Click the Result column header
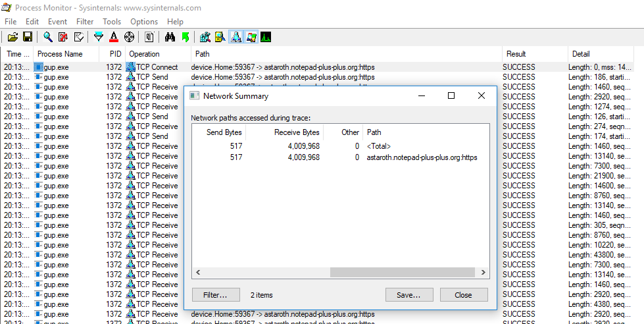This screenshot has height=324, width=644. [x=535, y=54]
